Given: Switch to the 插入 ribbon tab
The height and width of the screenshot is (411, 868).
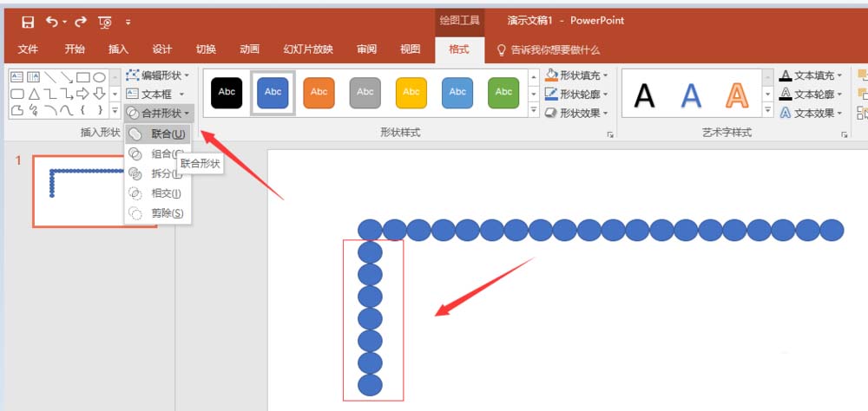Looking at the screenshot, I should tap(118, 49).
